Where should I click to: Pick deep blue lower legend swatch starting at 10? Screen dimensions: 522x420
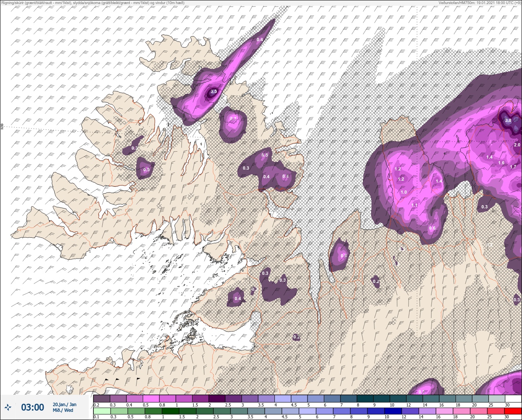point(394,411)
